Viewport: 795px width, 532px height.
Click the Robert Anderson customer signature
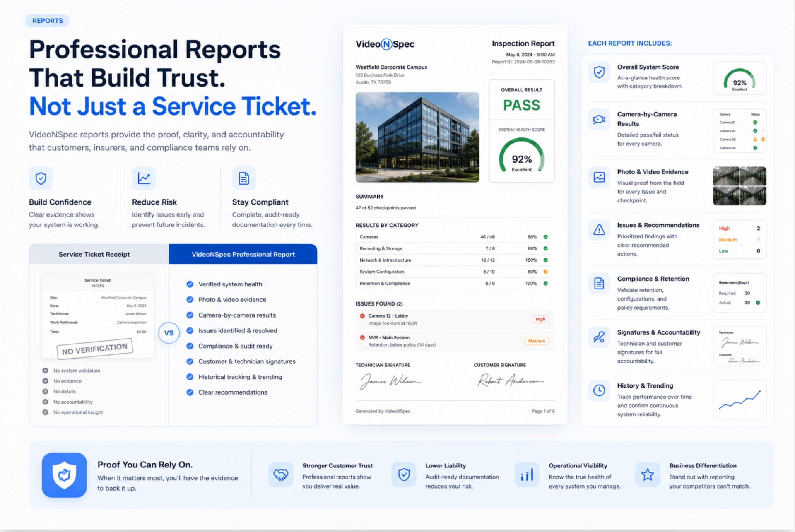[x=510, y=380]
